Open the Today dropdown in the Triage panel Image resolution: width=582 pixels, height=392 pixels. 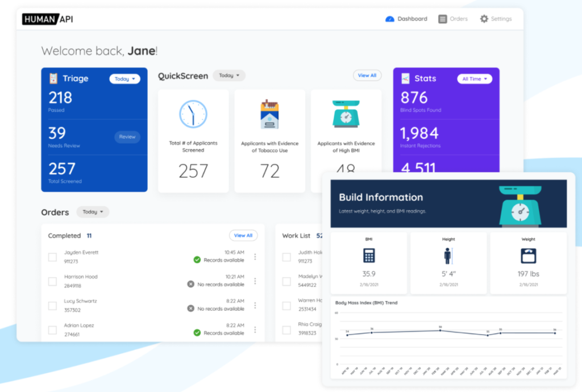point(125,79)
